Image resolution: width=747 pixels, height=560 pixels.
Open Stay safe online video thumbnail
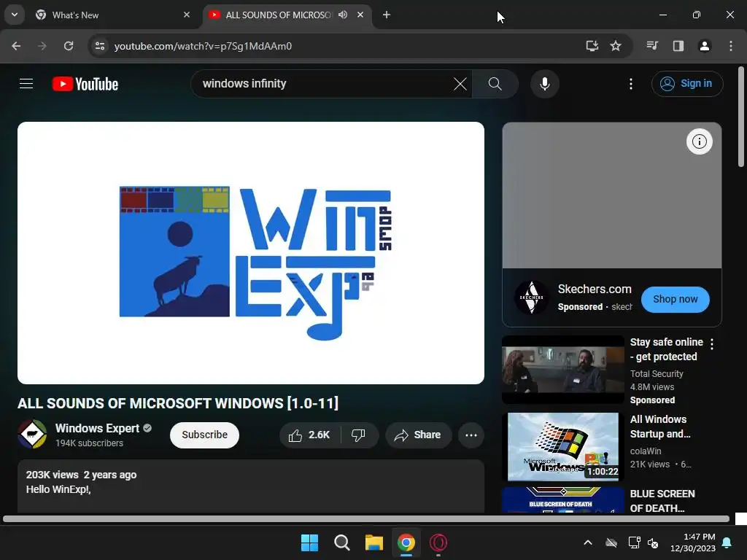click(x=563, y=370)
